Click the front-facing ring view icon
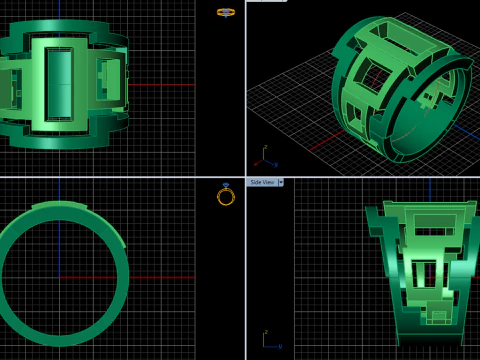 pos(226,194)
